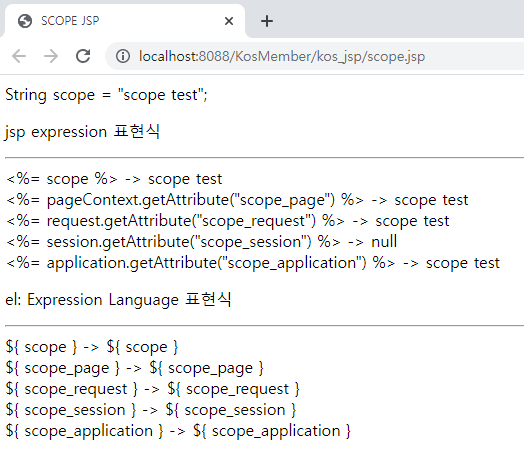The height and width of the screenshot is (462, 524).
Task: Click the session.getAttribute("scope_session") null line
Action: [202, 242]
